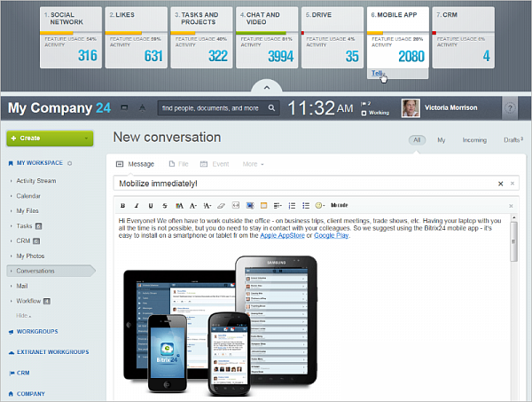Close the editor toolbar panel

click(511, 206)
